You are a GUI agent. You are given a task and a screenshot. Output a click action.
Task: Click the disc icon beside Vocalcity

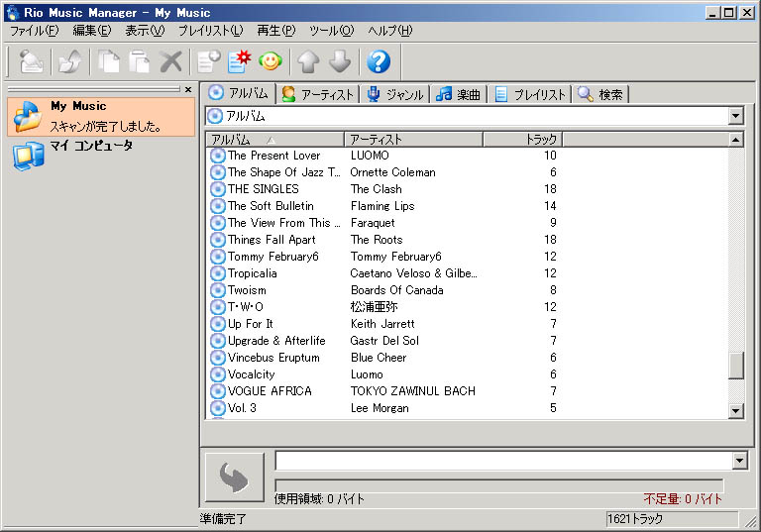coord(218,374)
